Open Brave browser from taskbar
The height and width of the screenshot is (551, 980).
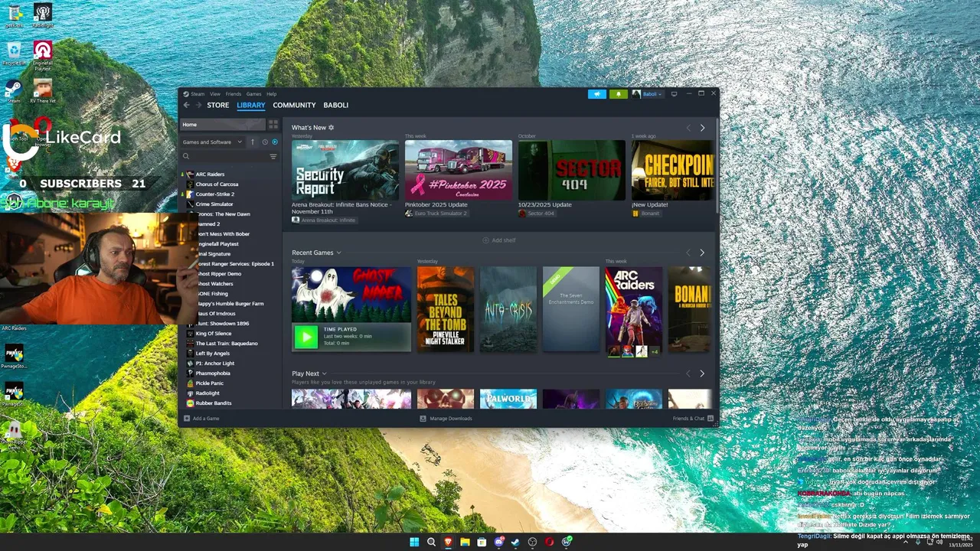448,542
